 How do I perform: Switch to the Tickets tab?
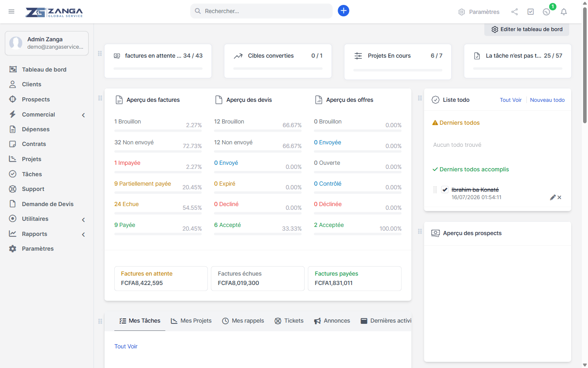pyautogui.click(x=289, y=321)
